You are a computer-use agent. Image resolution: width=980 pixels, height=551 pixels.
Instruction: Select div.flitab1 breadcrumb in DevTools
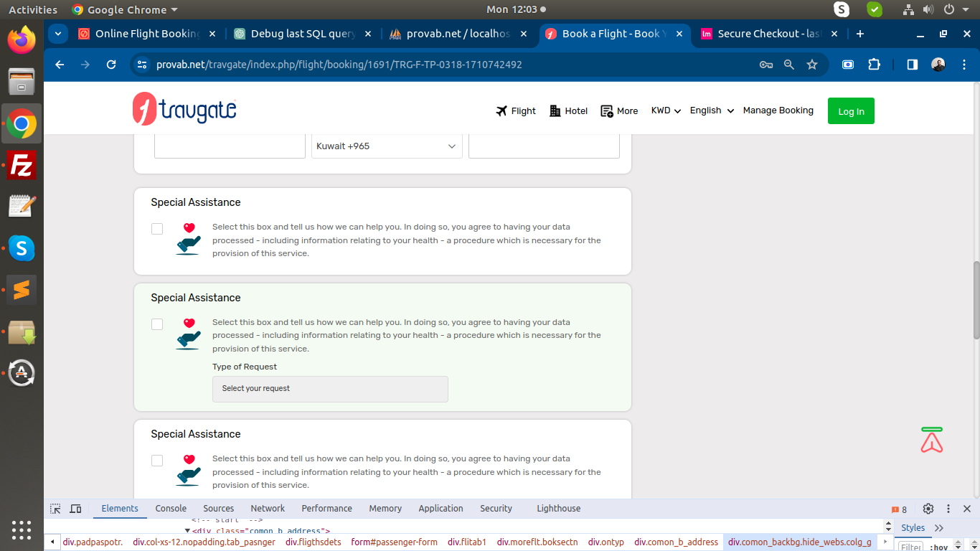click(467, 542)
